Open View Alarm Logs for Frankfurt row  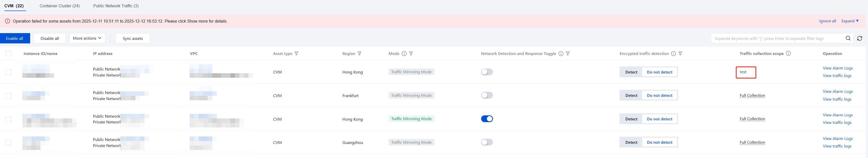coord(837,92)
